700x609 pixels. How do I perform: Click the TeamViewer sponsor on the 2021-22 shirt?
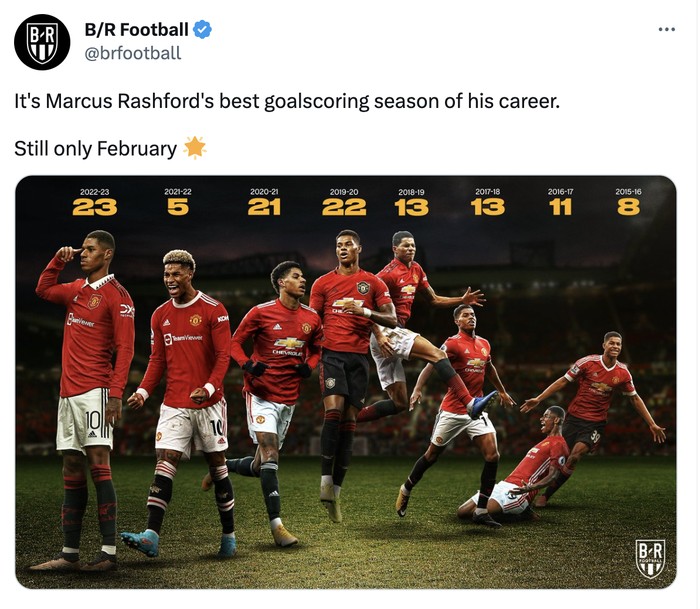(183, 338)
